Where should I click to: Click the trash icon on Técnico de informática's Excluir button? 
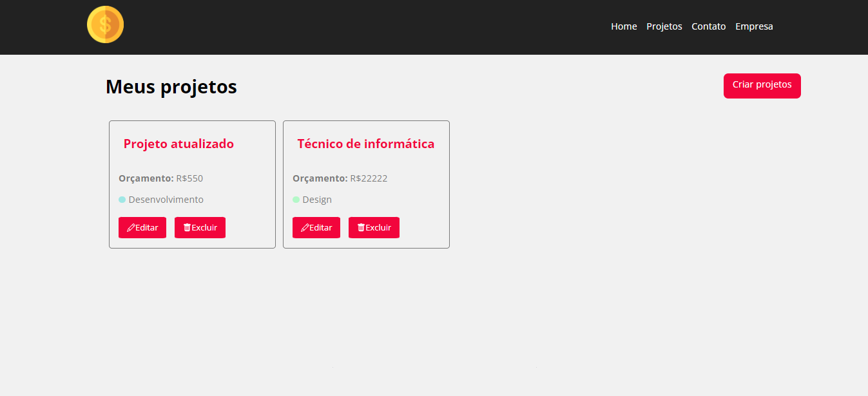[360, 227]
